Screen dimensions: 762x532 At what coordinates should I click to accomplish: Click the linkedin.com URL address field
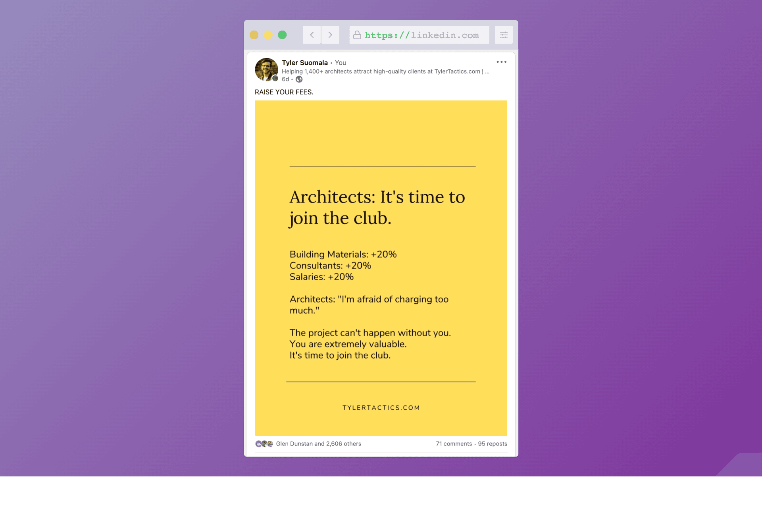(422, 35)
